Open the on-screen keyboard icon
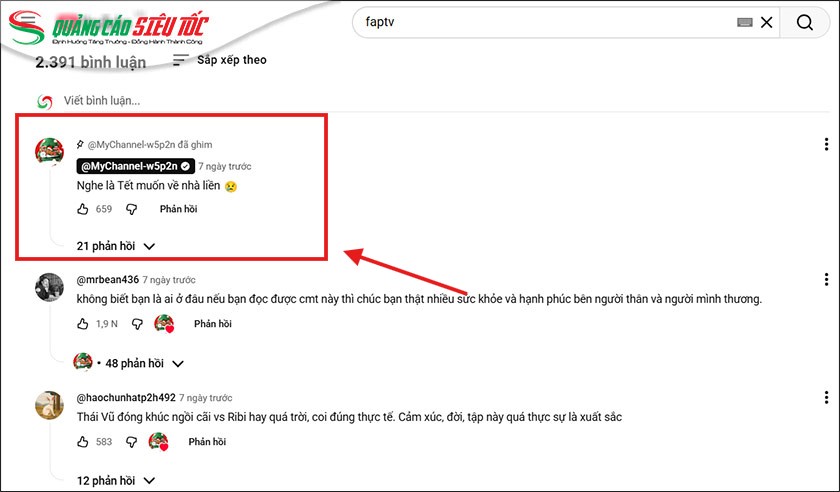Viewport: 840px width, 492px height. pyautogui.click(x=745, y=23)
